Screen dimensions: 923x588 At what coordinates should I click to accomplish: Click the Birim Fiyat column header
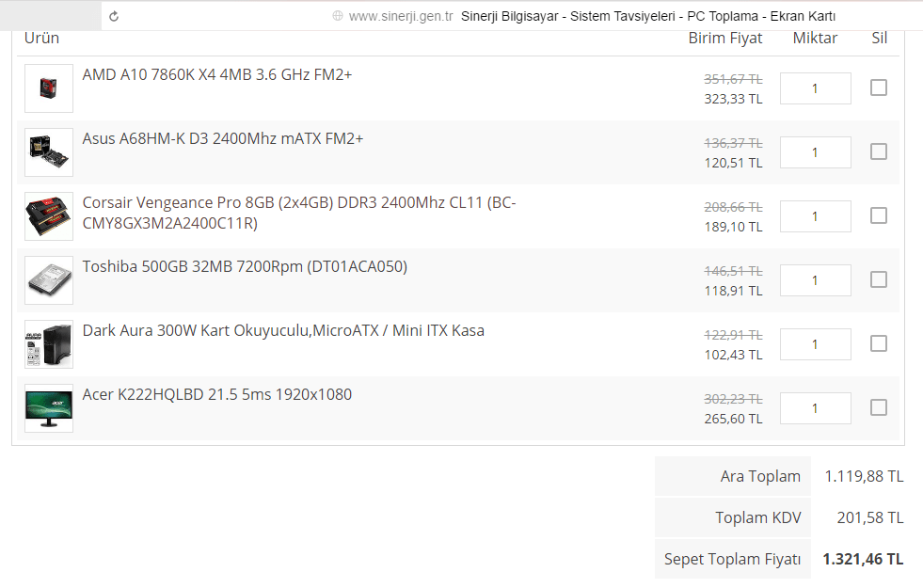coord(725,39)
